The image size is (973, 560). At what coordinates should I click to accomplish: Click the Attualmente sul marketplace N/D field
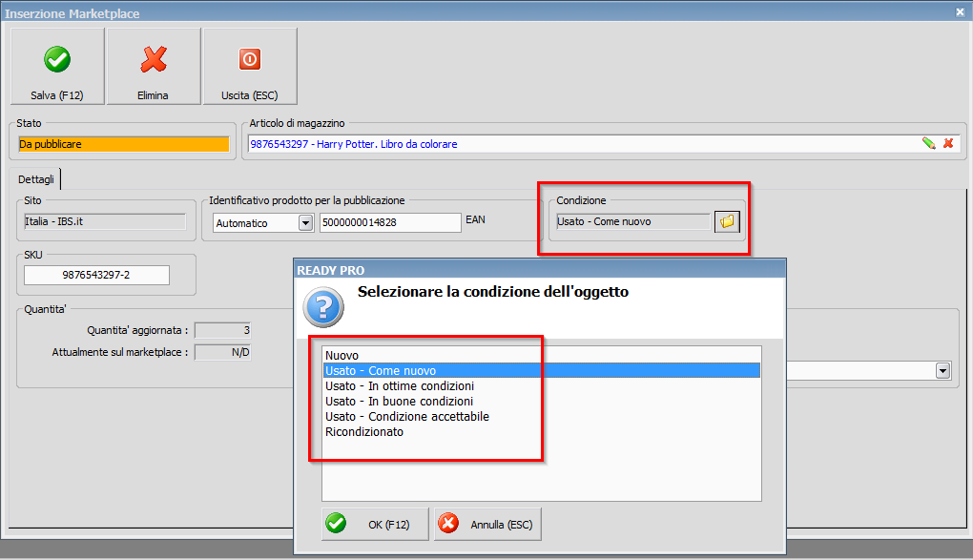point(223,352)
